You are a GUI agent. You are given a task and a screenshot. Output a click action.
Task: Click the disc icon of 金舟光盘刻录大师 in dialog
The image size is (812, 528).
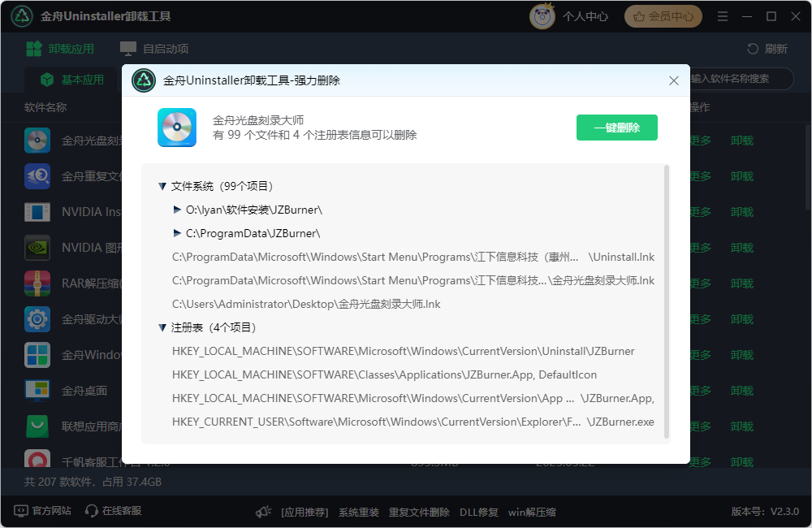pyautogui.click(x=177, y=128)
